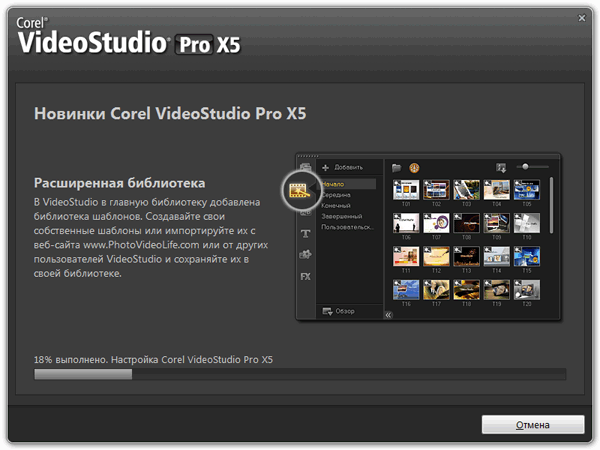Select template thumbnail T02

(x=436, y=190)
